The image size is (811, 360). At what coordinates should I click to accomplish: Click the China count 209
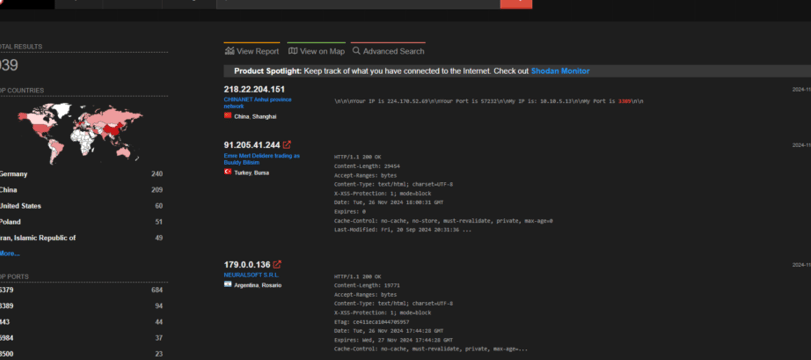pyautogui.click(x=157, y=190)
